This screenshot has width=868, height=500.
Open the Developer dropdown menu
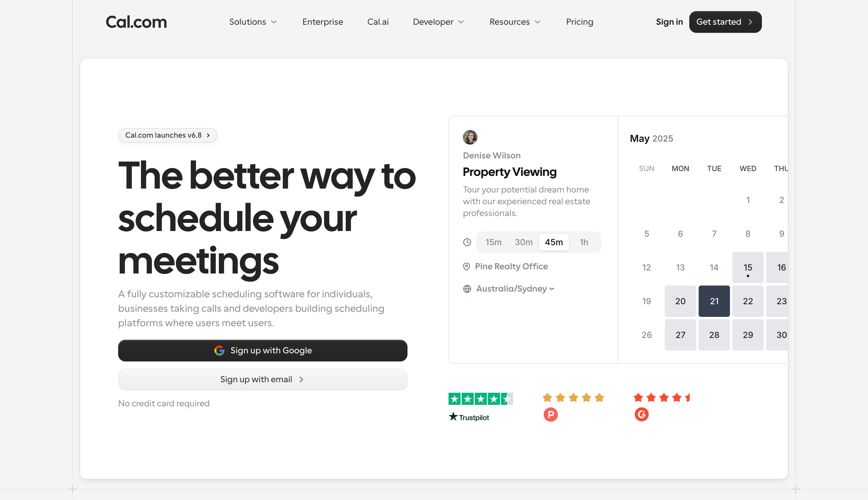click(439, 22)
